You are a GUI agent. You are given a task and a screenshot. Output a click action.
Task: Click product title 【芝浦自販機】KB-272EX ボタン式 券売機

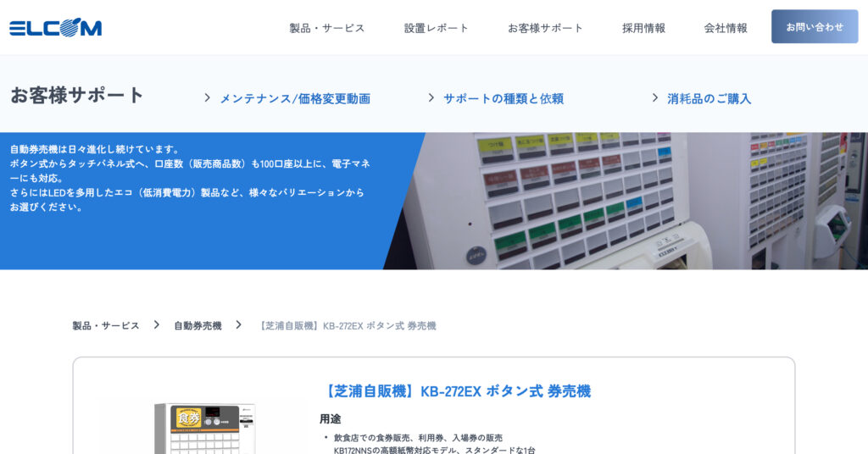pos(455,391)
